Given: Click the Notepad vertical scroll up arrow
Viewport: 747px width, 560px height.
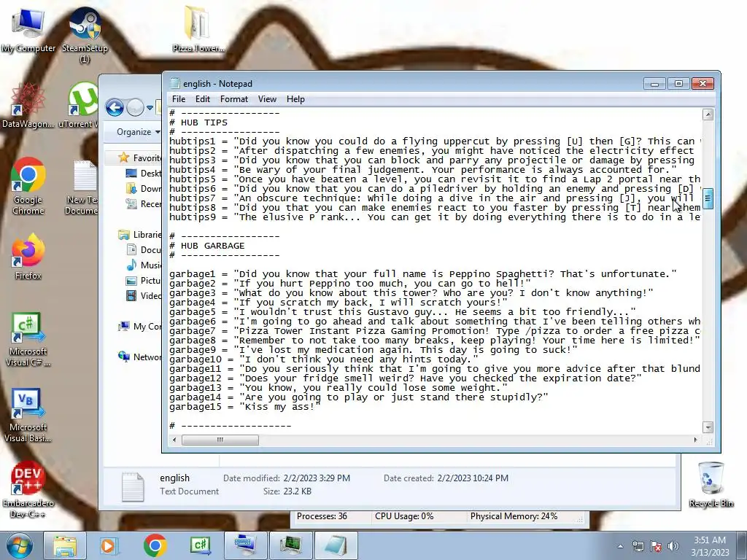Looking at the screenshot, I should [708, 114].
